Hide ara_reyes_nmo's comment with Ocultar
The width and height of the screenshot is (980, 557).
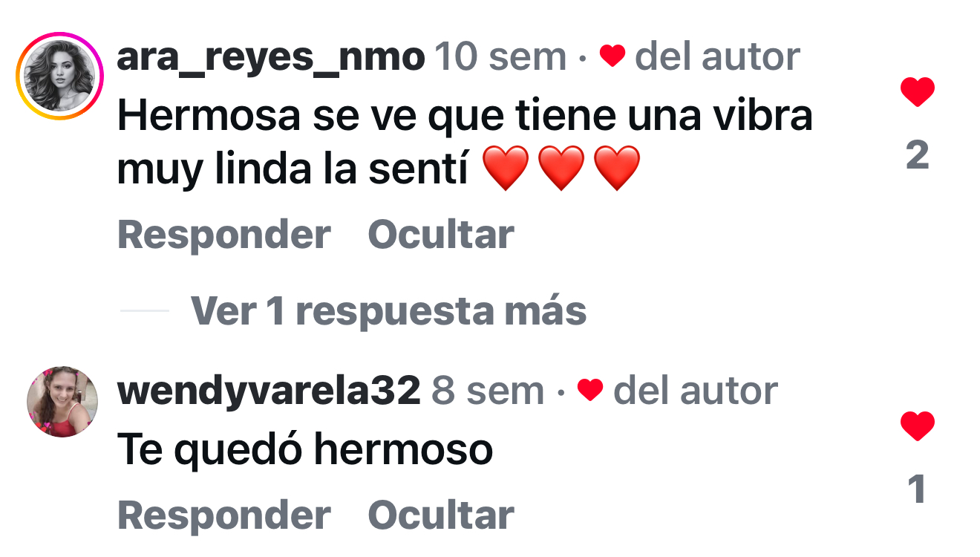441,235
